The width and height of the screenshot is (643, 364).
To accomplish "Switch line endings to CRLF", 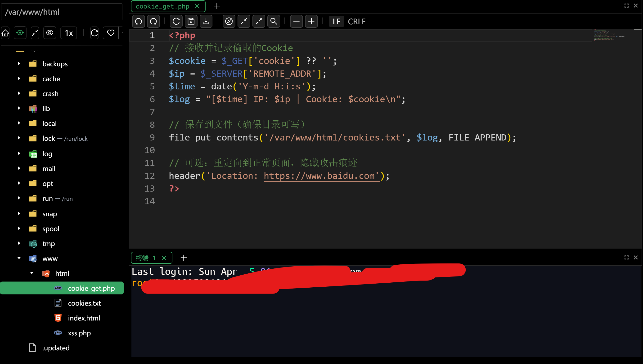I will pyautogui.click(x=356, y=22).
